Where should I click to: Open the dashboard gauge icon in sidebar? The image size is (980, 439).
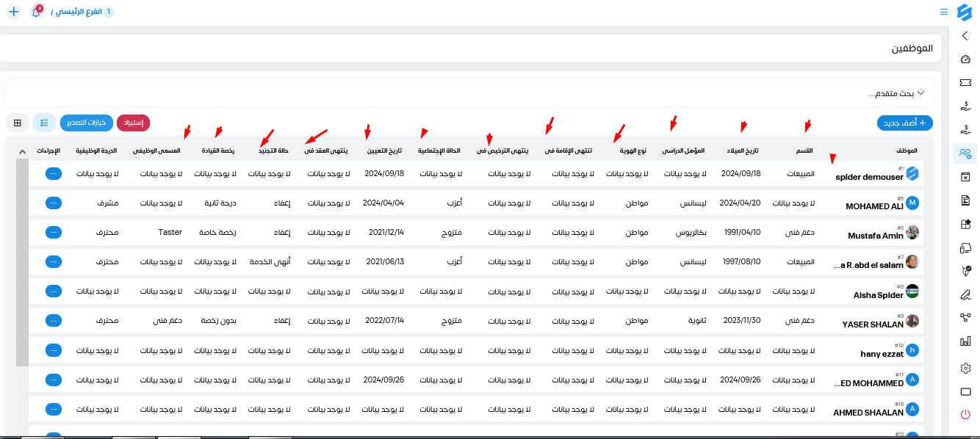966,59
